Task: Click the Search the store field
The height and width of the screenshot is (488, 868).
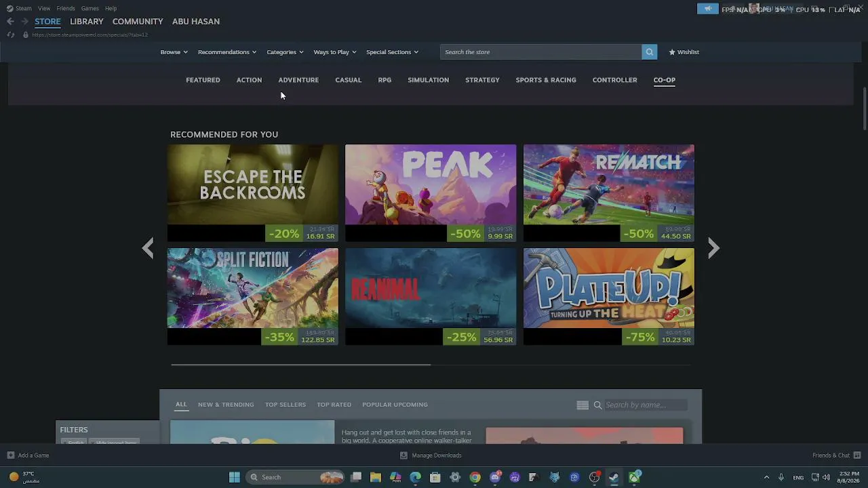Action: (540, 52)
